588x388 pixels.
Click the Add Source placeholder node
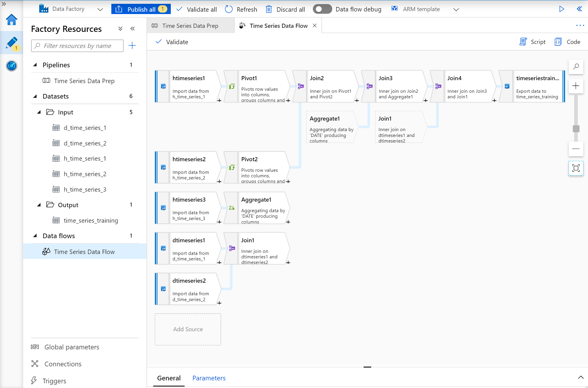[188, 329]
